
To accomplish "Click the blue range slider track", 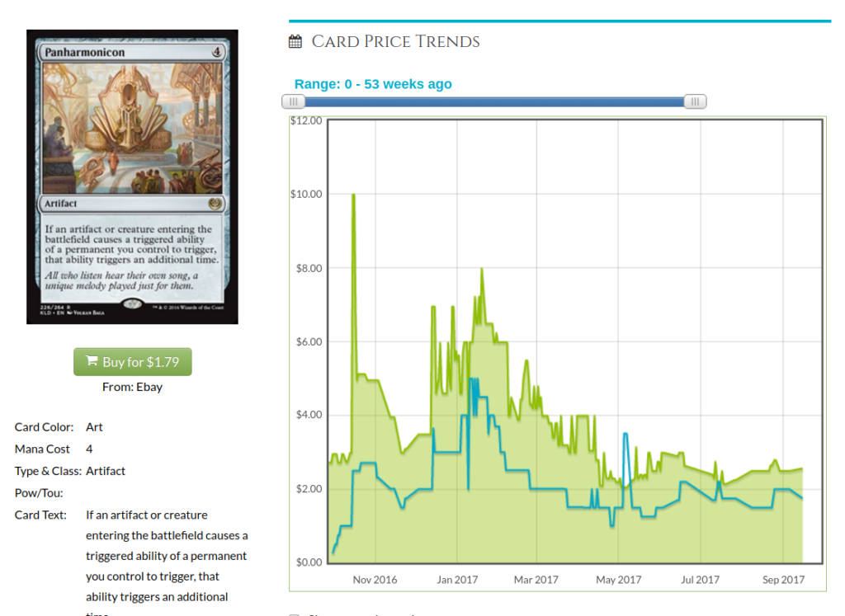I will [494, 101].
